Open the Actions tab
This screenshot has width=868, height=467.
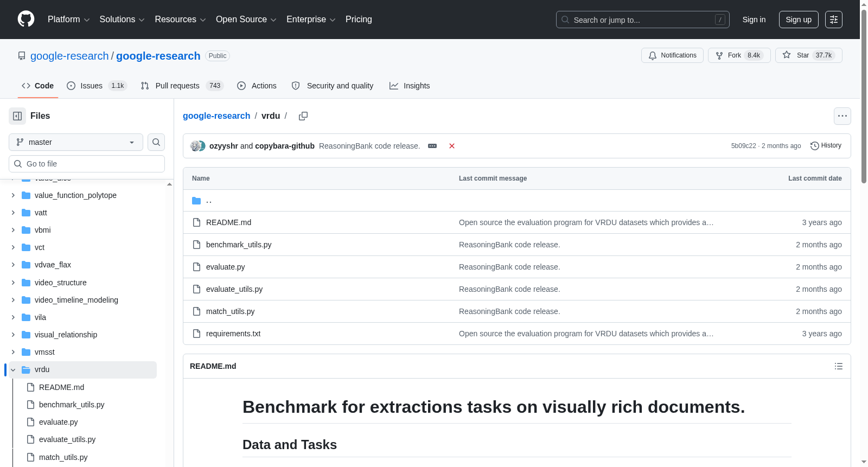pos(257,86)
